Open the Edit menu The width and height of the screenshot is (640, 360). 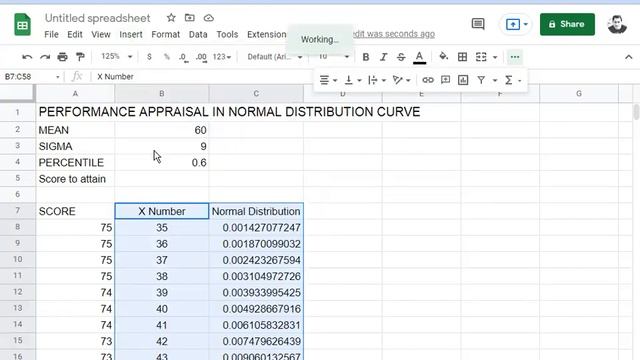pos(75,34)
